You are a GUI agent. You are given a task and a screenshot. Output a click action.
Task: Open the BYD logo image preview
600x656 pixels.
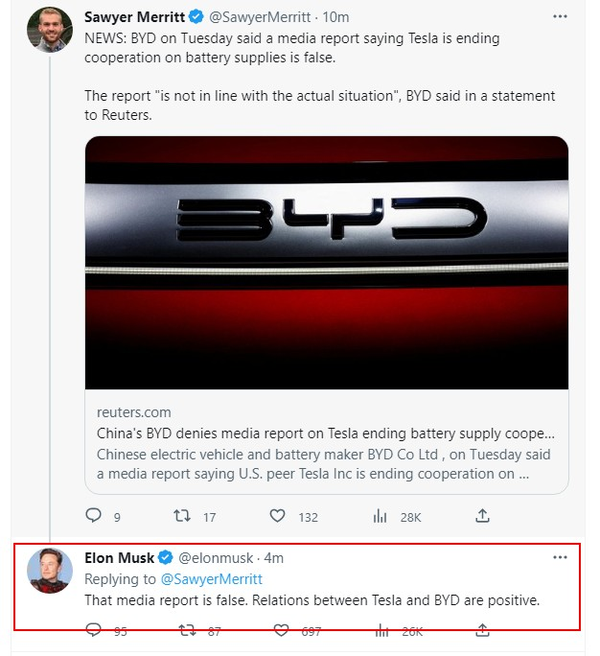click(326, 262)
